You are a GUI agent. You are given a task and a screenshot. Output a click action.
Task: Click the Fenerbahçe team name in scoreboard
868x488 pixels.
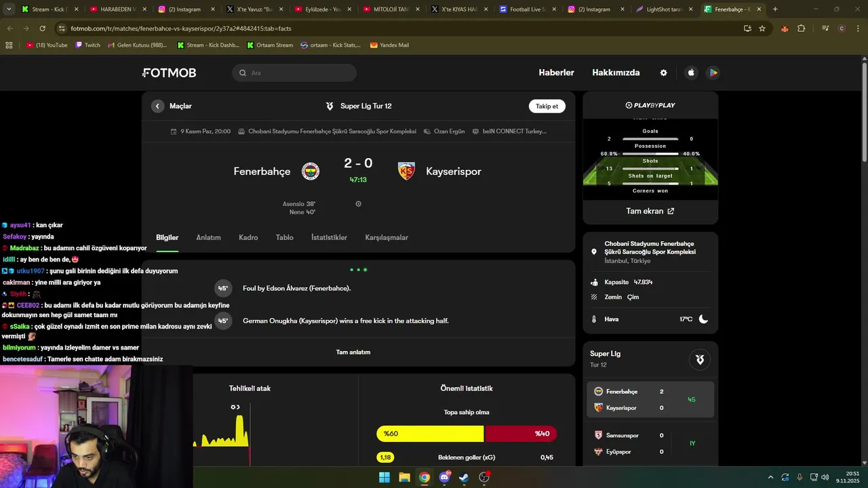pyautogui.click(x=262, y=171)
